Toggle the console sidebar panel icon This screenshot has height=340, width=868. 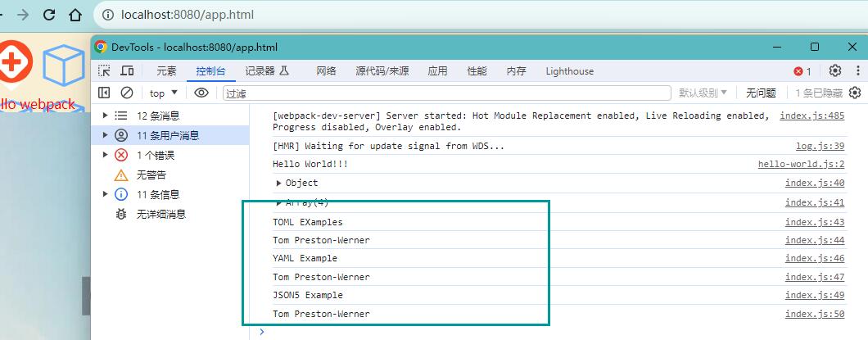pos(104,93)
